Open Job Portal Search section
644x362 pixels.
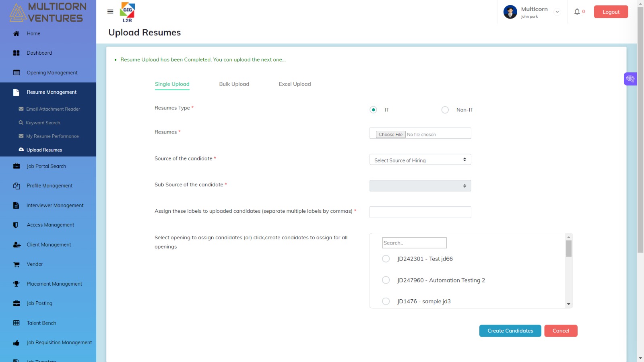[x=46, y=166]
